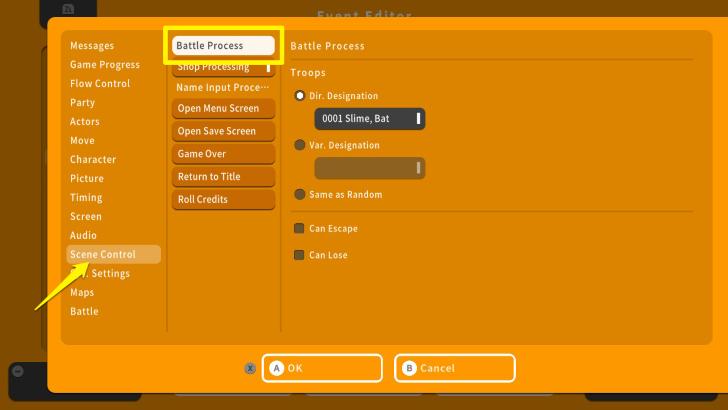
Task: Click the ZL shoulder button icon
Action: (68, 8)
